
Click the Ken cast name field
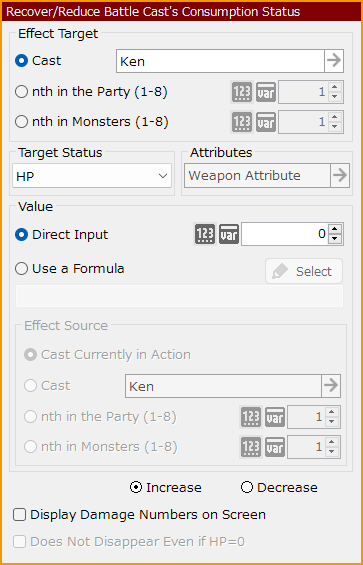pyautogui.click(x=220, y=61)
